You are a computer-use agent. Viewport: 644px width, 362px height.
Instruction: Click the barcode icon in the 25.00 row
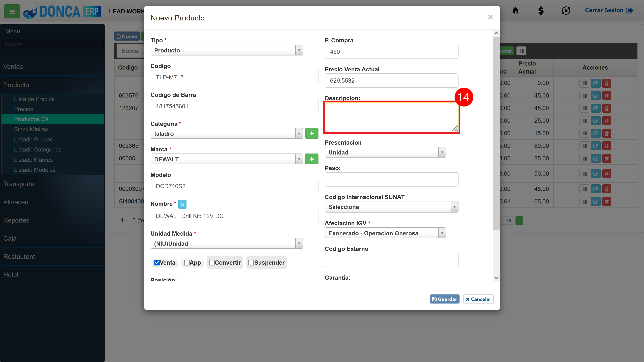pyautogui.click(x=584, y=121)
